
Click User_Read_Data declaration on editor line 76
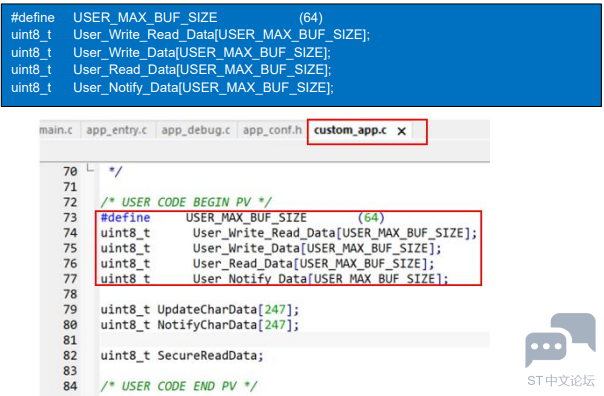click(x=243, y=264)
